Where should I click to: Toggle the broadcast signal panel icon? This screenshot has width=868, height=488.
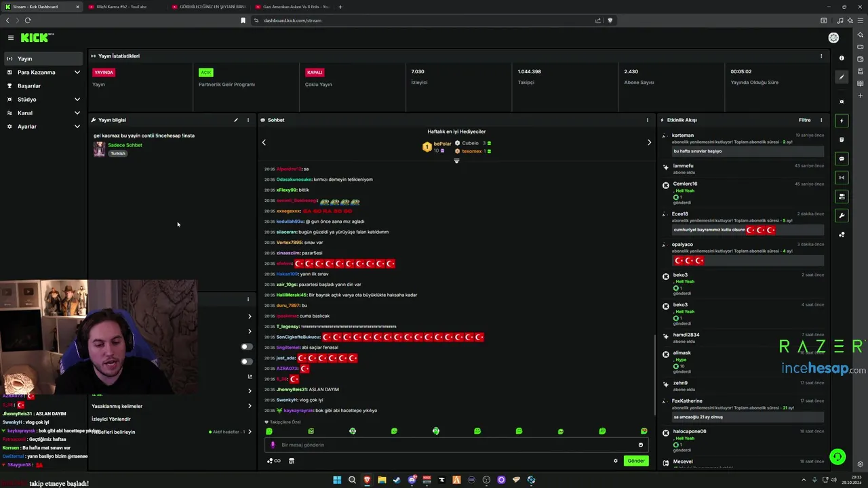(842, 178)
